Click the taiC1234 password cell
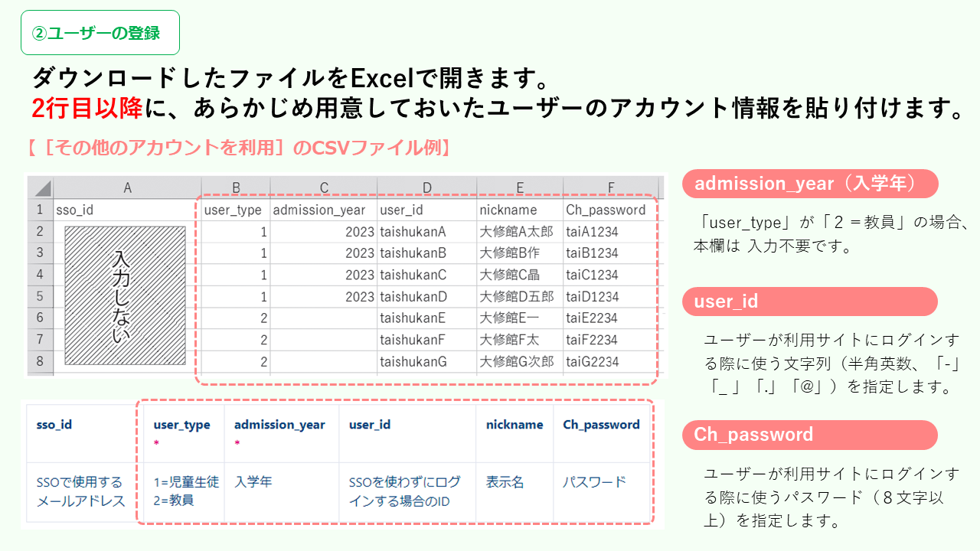The image size is (980, 551). pos(610,275)
